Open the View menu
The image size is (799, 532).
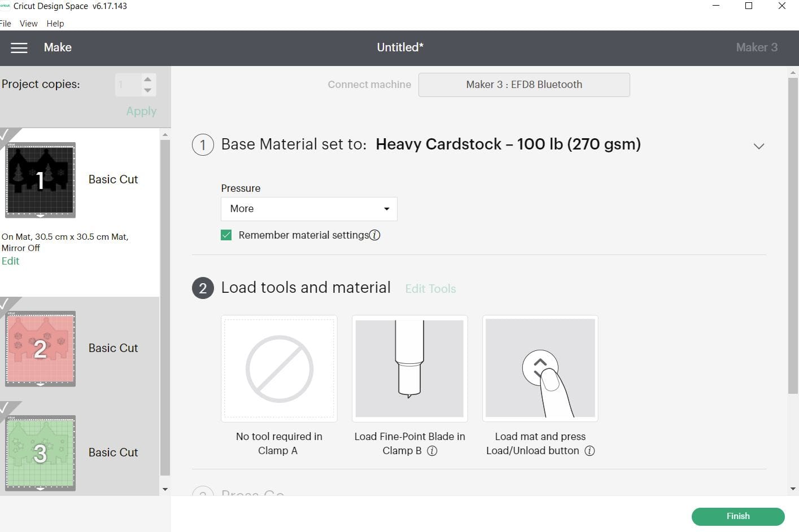coord(28,24)
